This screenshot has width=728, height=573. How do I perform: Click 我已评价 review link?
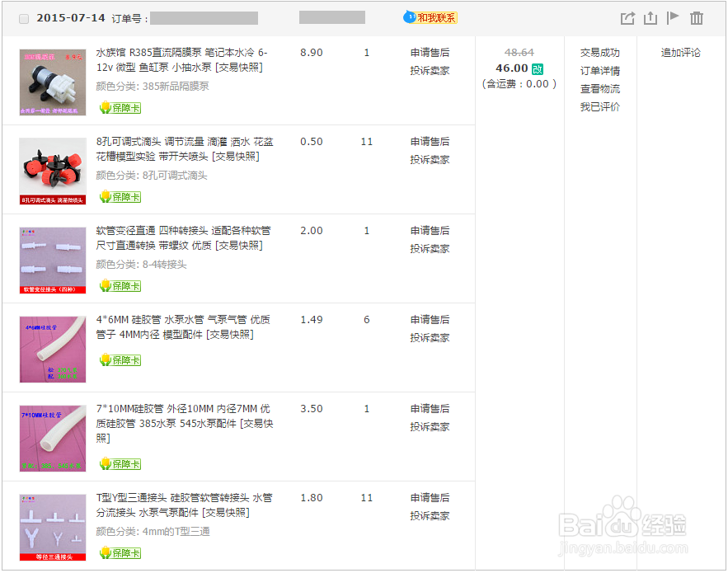coord(600,107)
